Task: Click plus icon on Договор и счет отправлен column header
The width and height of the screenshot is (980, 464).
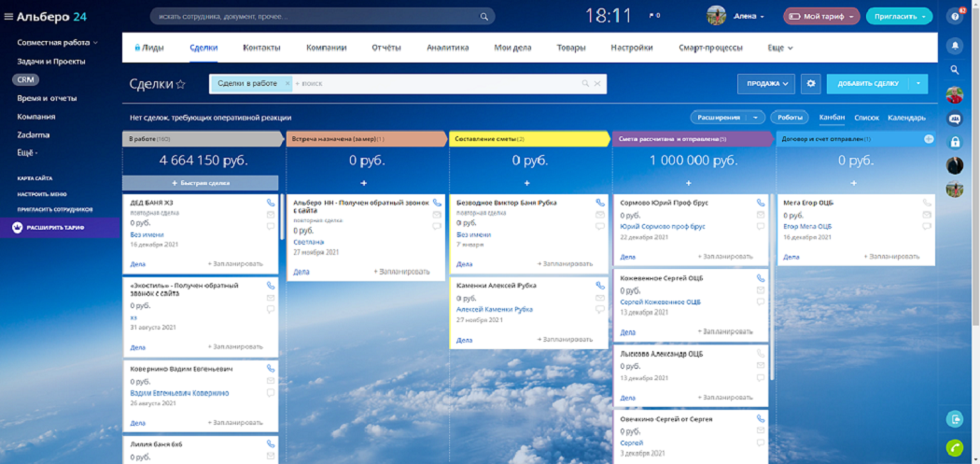Action: [x=929, y=139]
